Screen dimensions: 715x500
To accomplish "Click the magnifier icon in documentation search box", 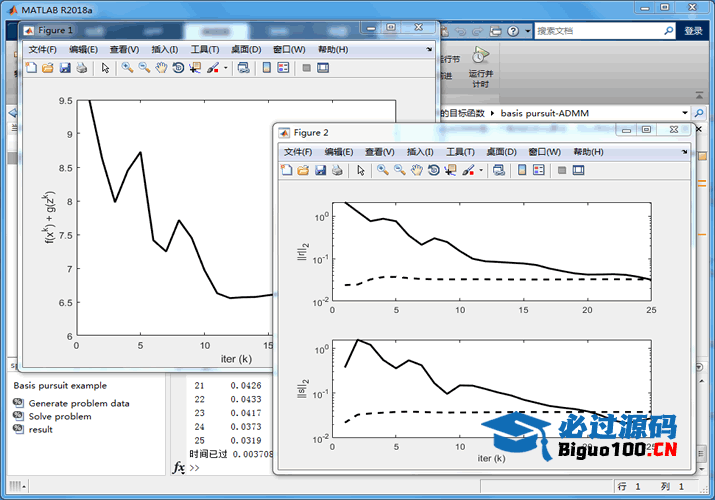I will point(668,31).
